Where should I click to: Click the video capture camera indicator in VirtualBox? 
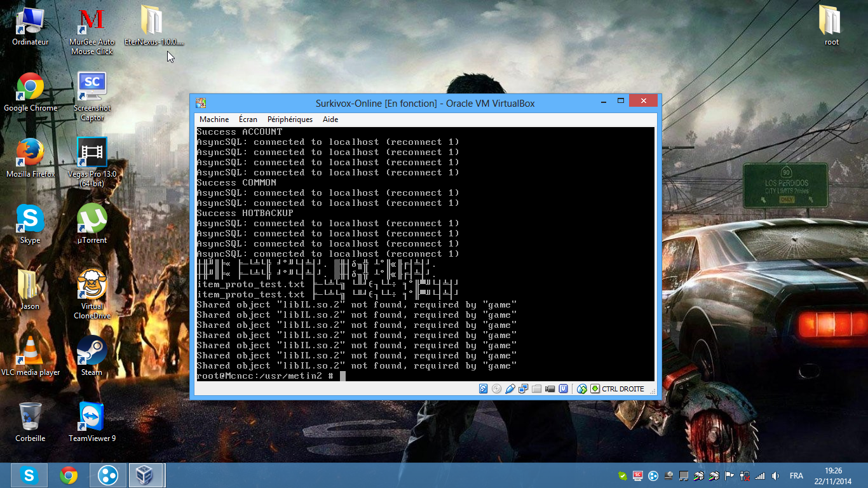coord(550,389)
